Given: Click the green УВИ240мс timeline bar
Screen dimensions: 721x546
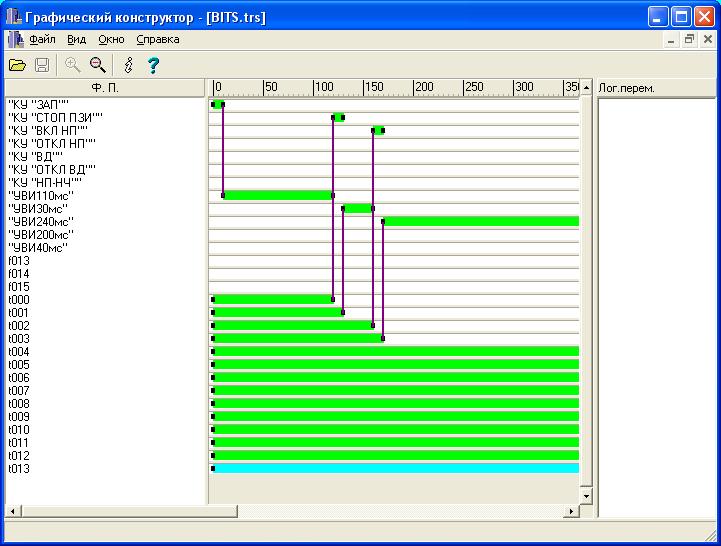Looking at the screenshot, I should (x=480, y=221).
